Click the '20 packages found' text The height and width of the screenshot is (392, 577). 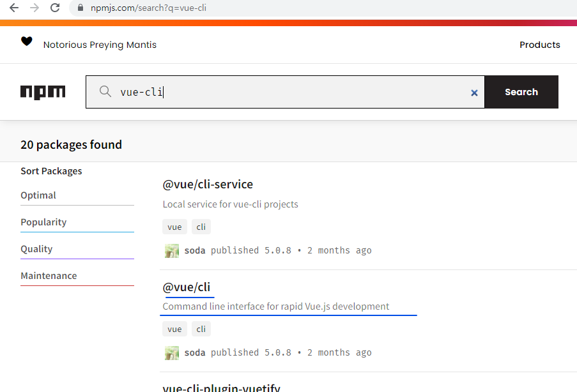[x=71, y=144]
